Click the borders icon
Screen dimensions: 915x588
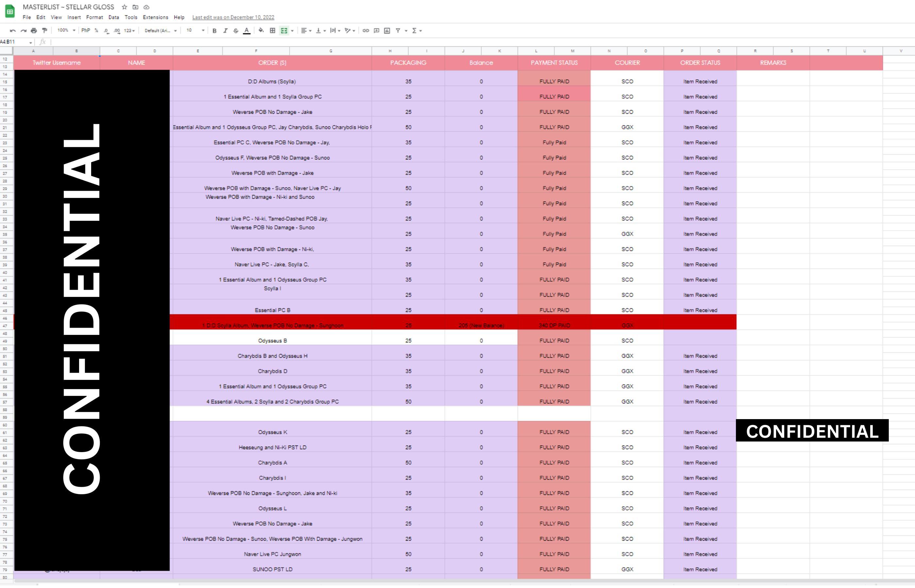(x=272, y=31)
